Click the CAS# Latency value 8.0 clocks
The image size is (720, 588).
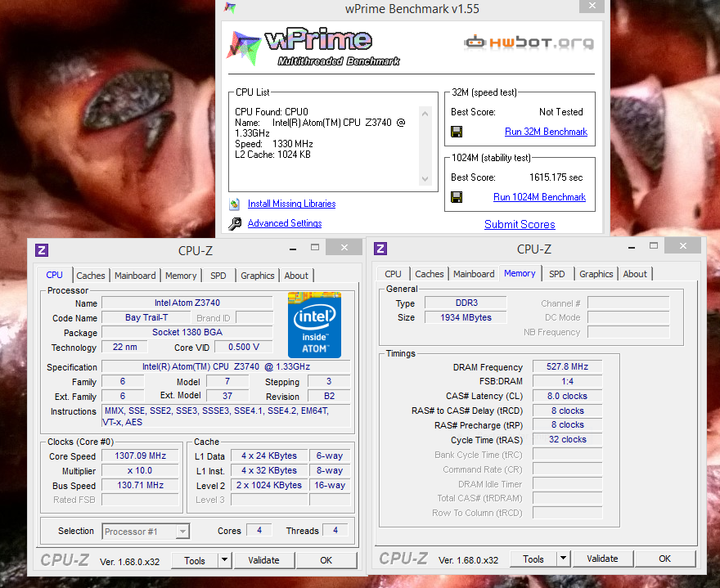coord(568,396)
